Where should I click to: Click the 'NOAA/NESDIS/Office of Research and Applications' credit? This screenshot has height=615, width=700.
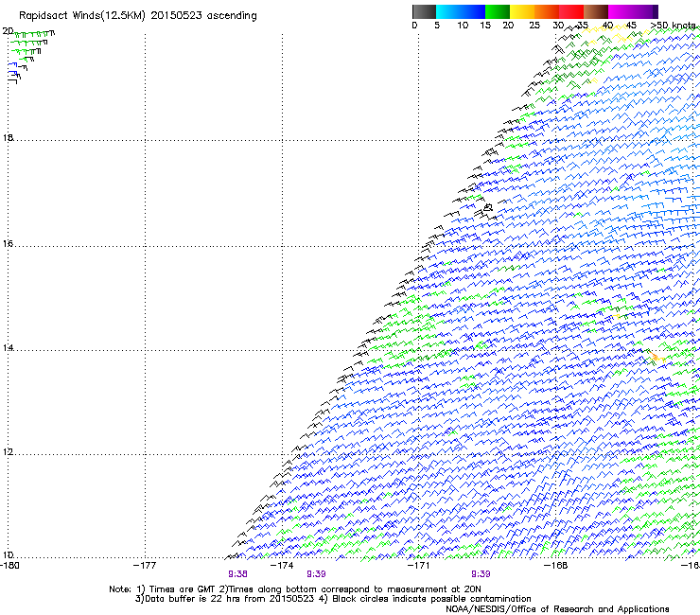pyautogui.click(x=557, y=608)
